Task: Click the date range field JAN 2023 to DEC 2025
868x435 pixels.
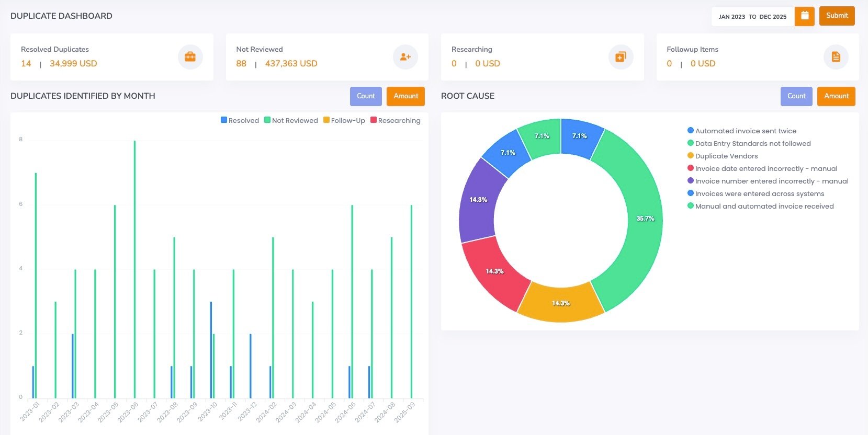Action: pyautogui.click(x=752, y=17)
